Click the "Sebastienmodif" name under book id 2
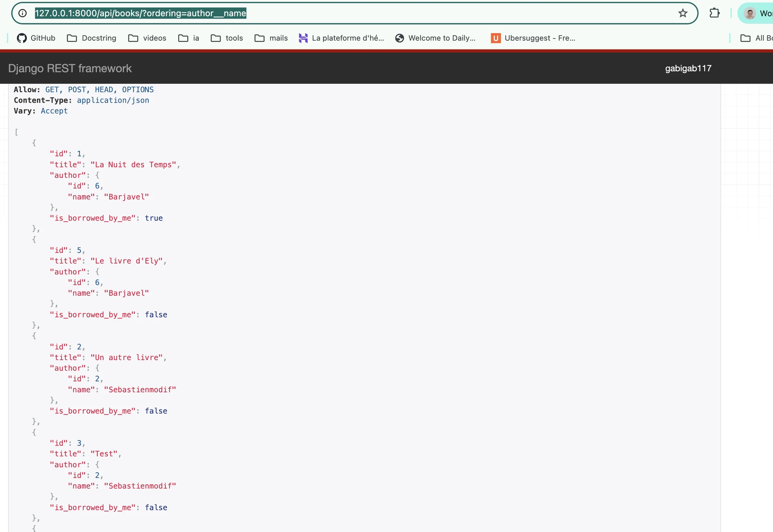773x532 pixels. (140, 390)
